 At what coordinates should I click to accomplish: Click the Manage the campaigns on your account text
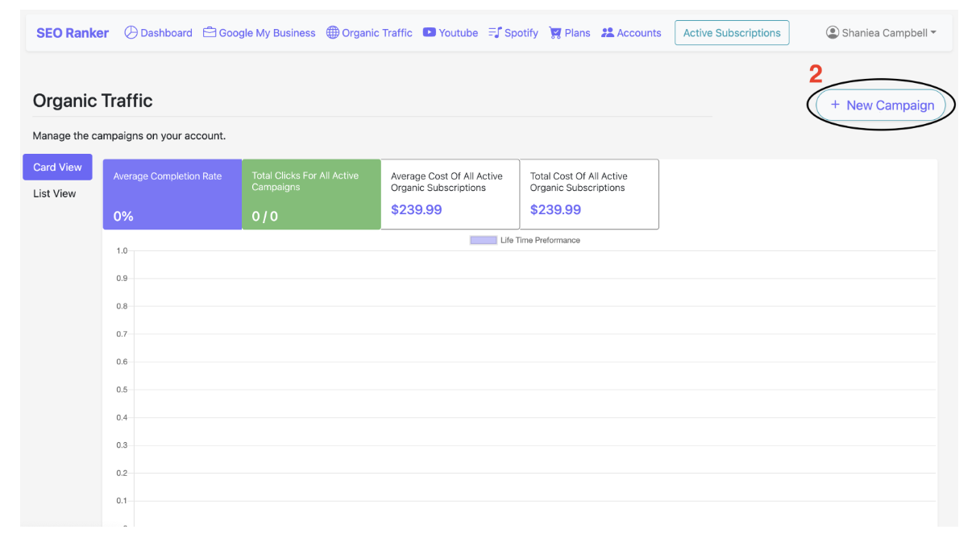pyautogui.click(x=129, y=135)
